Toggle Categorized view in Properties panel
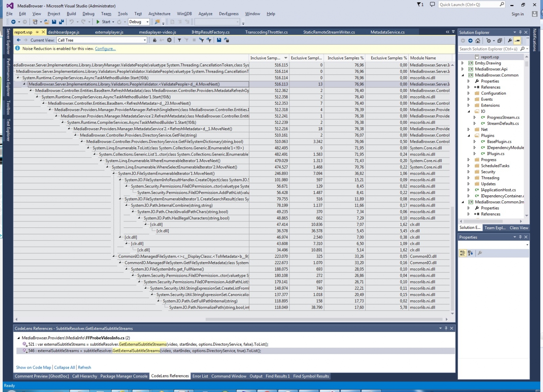 coord(463,253)
